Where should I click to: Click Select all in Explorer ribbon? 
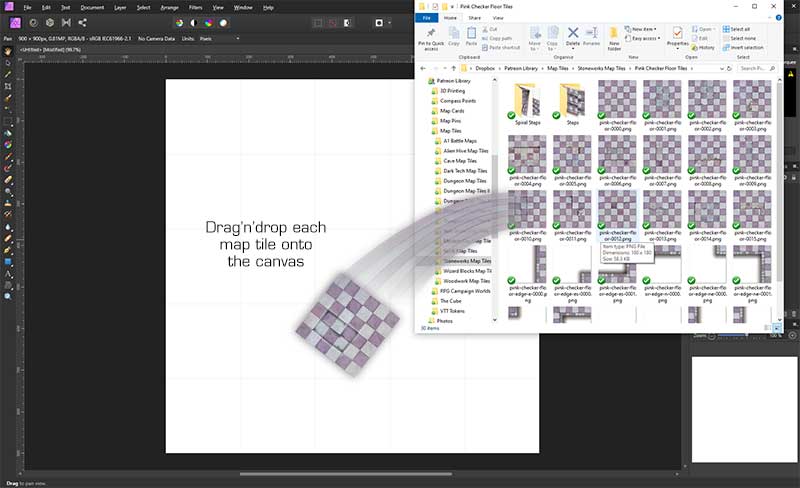tap(736, 29)
